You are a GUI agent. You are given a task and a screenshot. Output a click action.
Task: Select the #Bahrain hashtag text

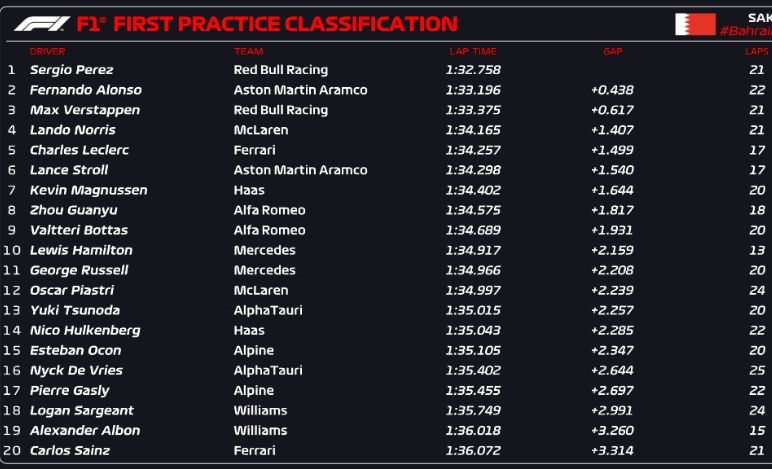coord(745,31)
